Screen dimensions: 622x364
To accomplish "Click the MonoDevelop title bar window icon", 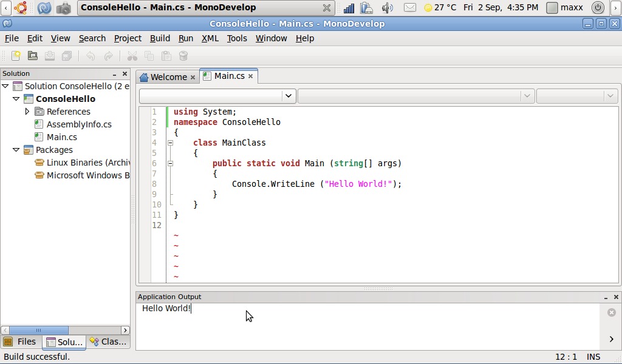I will coord(7,24).
